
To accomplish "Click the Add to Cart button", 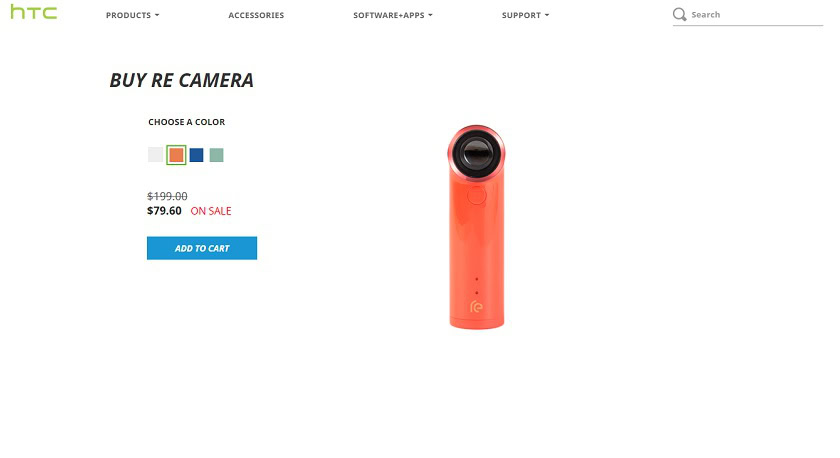I will coord(202,248).
